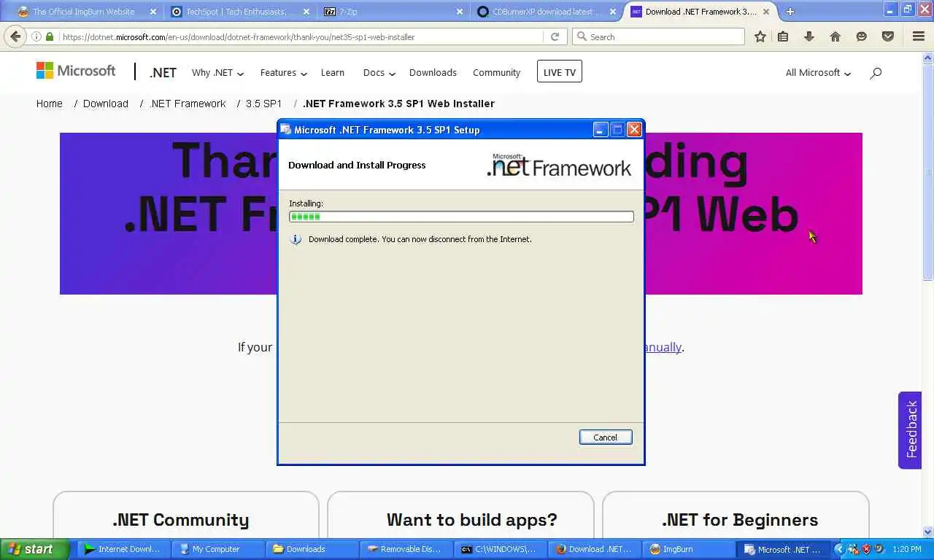Open the Community navigation item
Image resolution: width=934 pixels, height=560 pixels.
[496, 72]
